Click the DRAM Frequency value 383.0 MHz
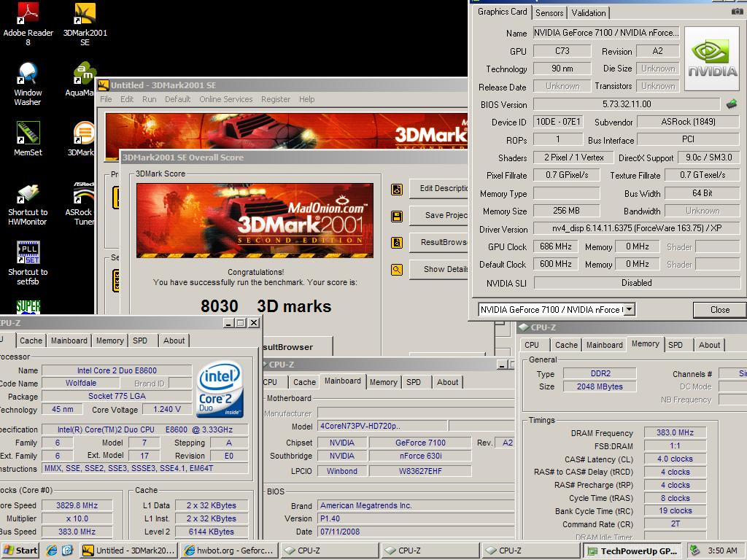Viewport: 747px width, 560px height. point(675,432)
